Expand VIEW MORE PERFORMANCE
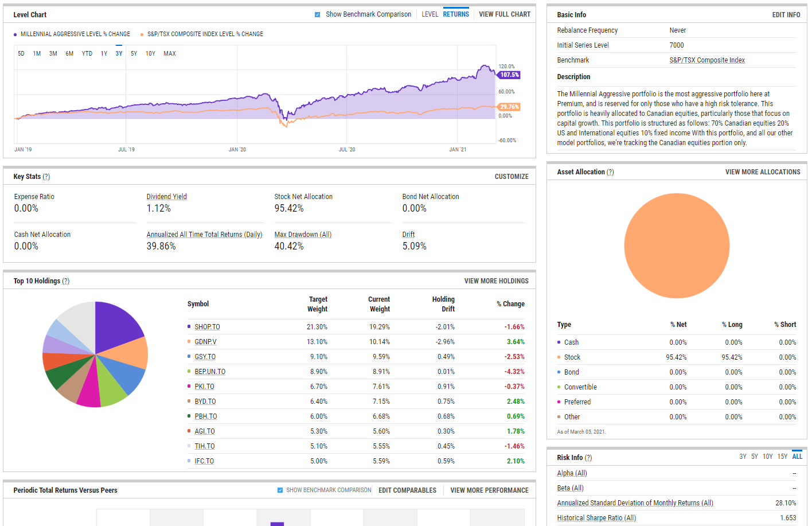Screen dimensions: 812x526 (489, 490)
